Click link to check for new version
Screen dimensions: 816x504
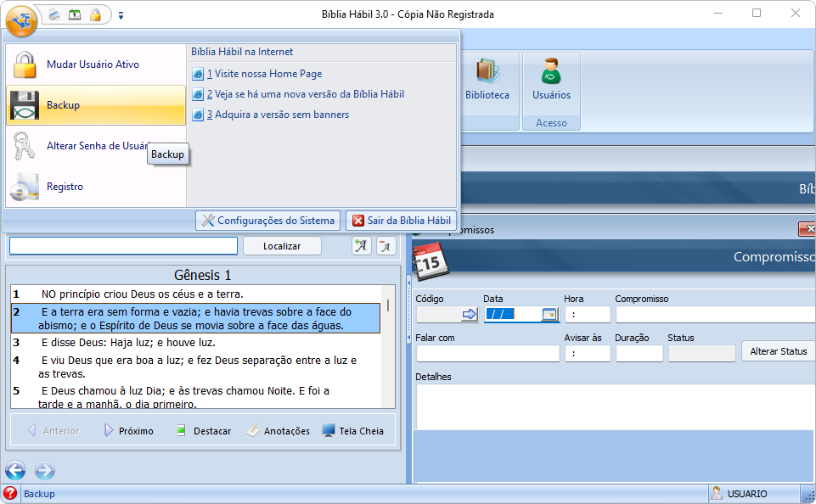pyautogui.click(x=306, y=94)
